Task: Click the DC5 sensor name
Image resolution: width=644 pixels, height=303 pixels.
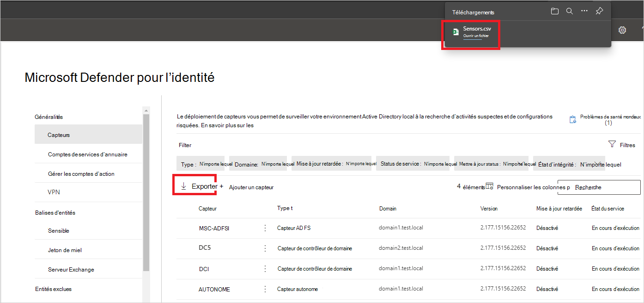Action: tap(205, 247)
